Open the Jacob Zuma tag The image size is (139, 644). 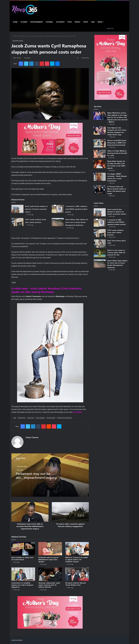pos(30,418)
